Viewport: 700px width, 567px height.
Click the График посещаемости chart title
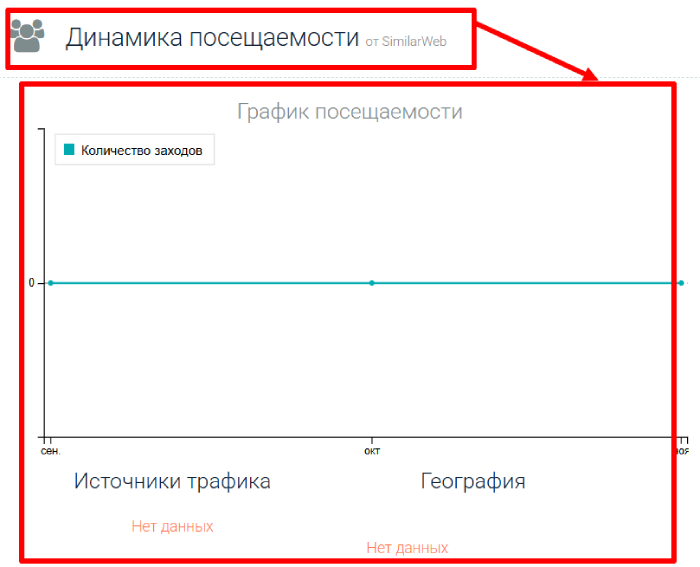click(x=349, y=110)
